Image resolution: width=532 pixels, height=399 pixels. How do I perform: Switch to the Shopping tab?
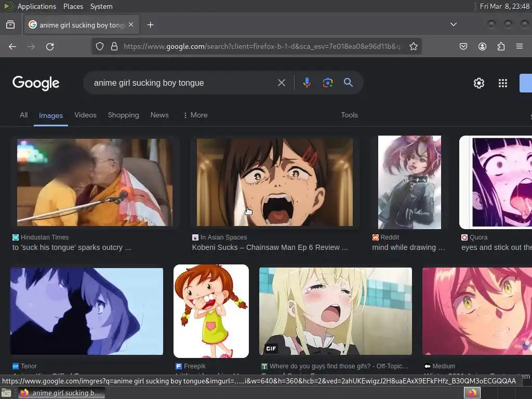coord(124,115)
